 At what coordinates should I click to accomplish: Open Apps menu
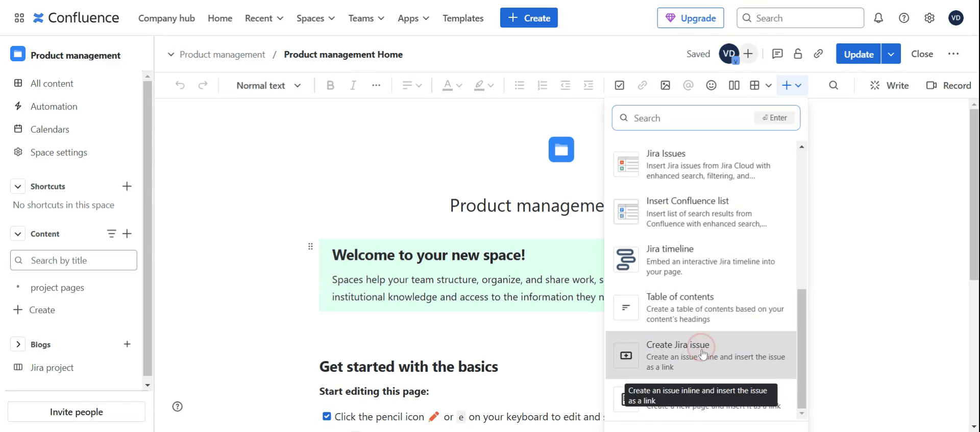tap(413, 18)
